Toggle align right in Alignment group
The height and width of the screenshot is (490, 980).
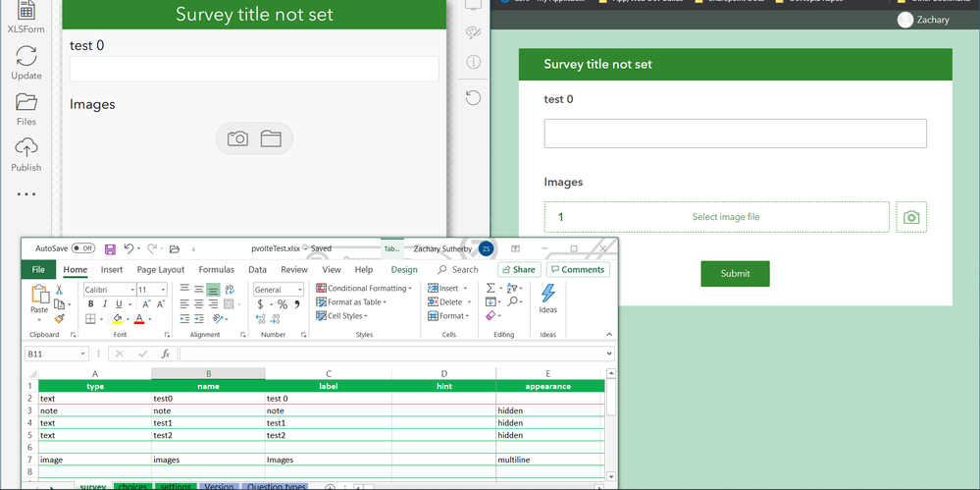click(x=213, y=304)
